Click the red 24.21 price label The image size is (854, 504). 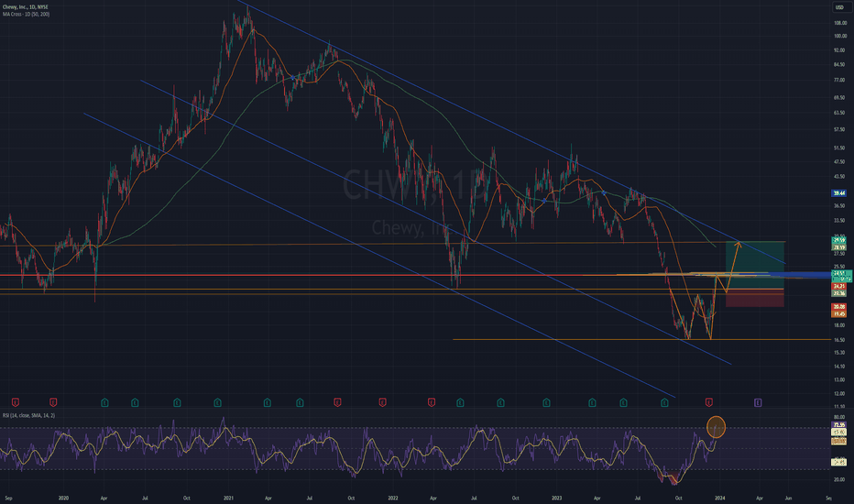click(x=838, y=286)
